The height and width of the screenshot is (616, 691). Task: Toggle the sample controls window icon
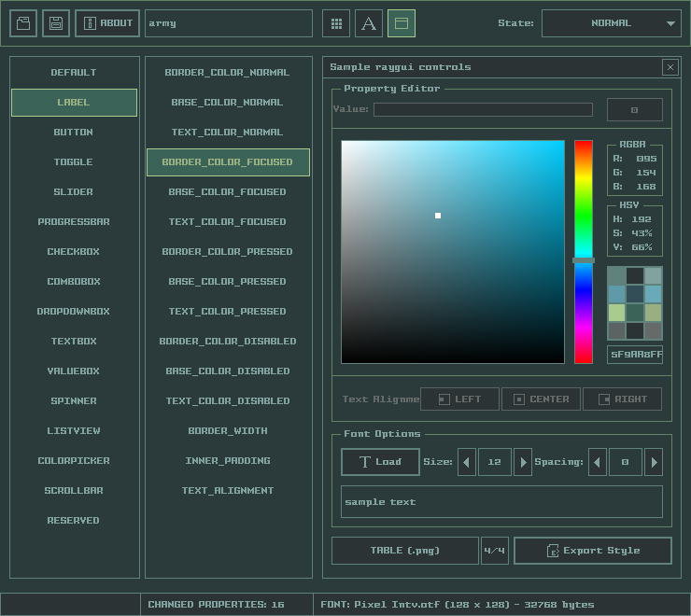tap(402, 23)
